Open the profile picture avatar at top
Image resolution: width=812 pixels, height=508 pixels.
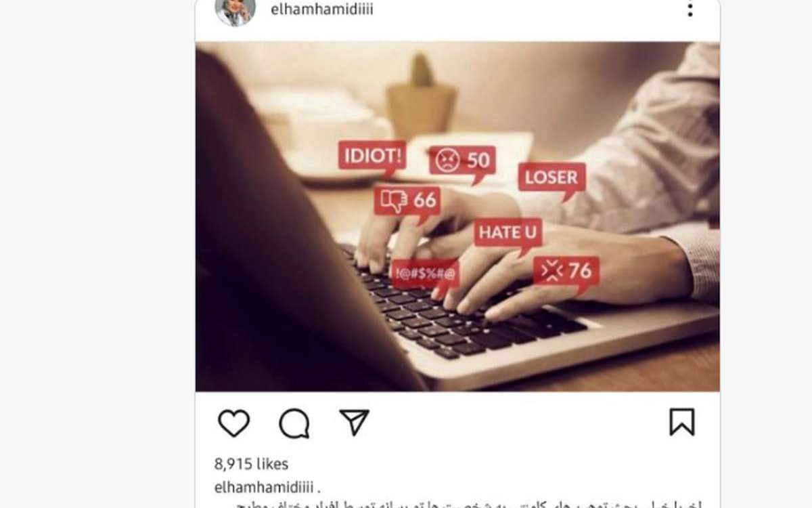pyautogui.click(x=235, y=11)
